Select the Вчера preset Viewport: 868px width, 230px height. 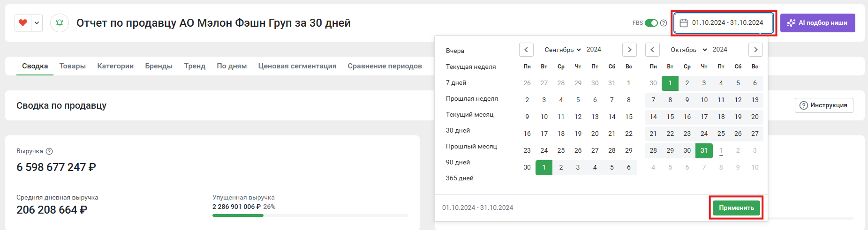point(455,51)
